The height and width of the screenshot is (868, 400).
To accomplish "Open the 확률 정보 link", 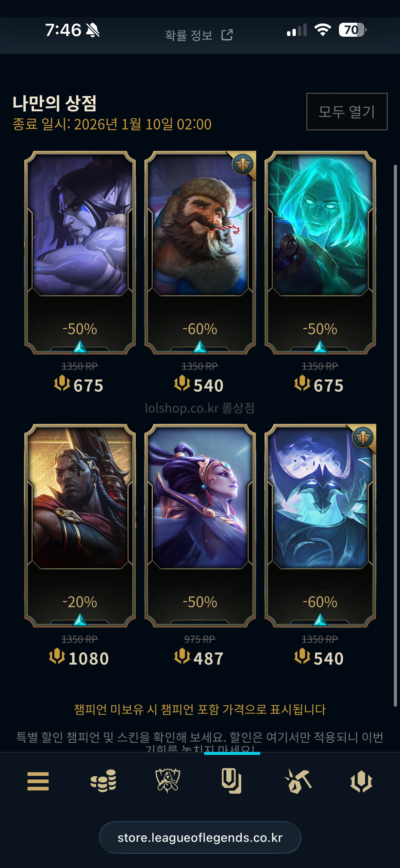I will coord(189,35).
